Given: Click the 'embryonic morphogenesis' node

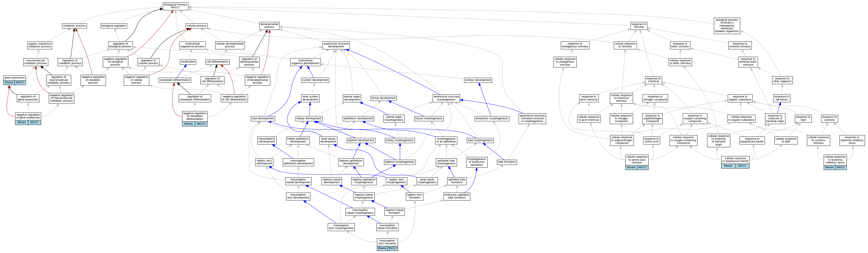Looking at the screenshot, I should (x=491, y=119).
